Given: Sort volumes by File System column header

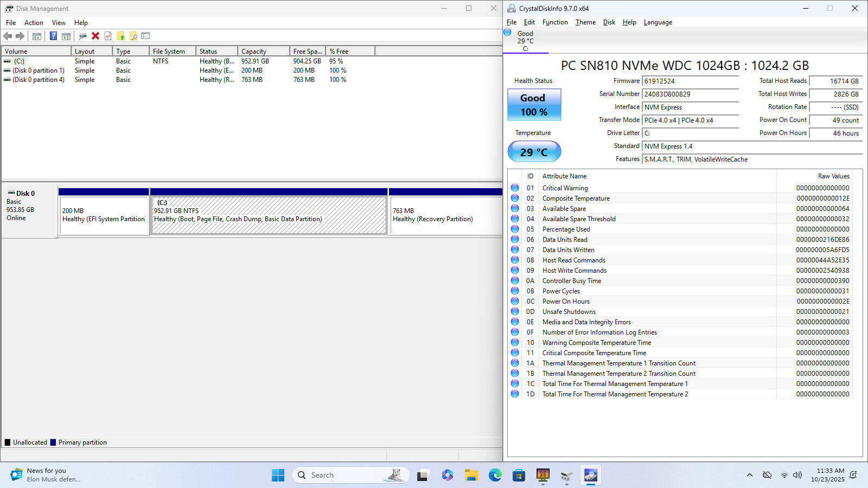Looking at the screenshot, I should [x=173, y=51].
